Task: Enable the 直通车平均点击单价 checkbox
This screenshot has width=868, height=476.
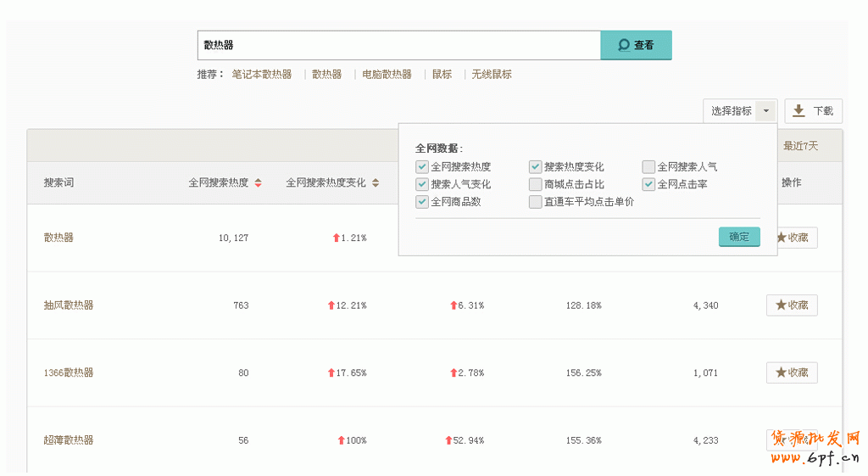Action: (535, 202)
